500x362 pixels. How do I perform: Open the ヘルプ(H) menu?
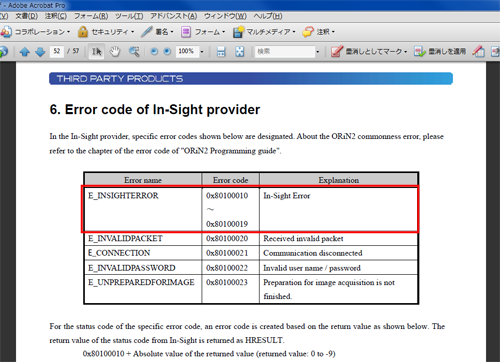click(268, 16)
